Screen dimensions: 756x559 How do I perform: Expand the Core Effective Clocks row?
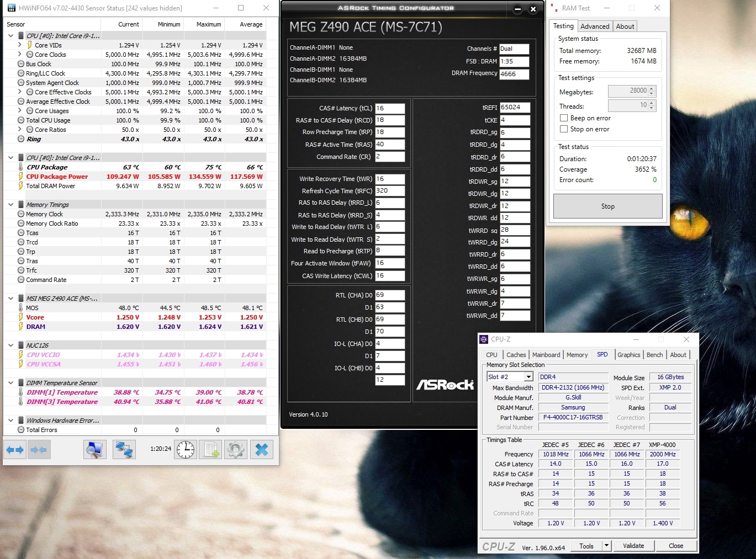tap(20, 92)
